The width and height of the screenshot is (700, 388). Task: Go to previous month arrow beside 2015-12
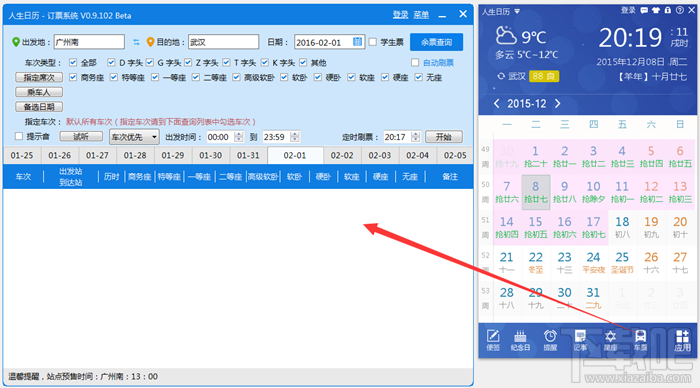pyautogui.click(x=496, y=104)
